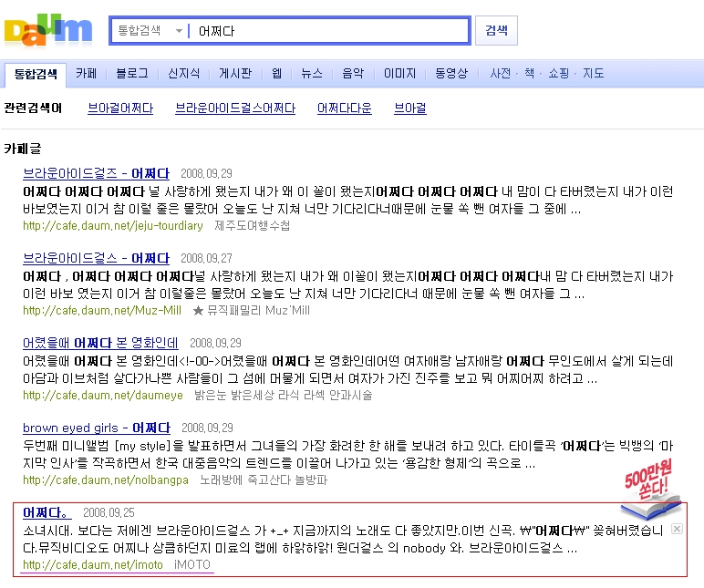Screen dimensions: 704x588
Task: Open the 사전 tab link
Action: [x=500, y=73]
